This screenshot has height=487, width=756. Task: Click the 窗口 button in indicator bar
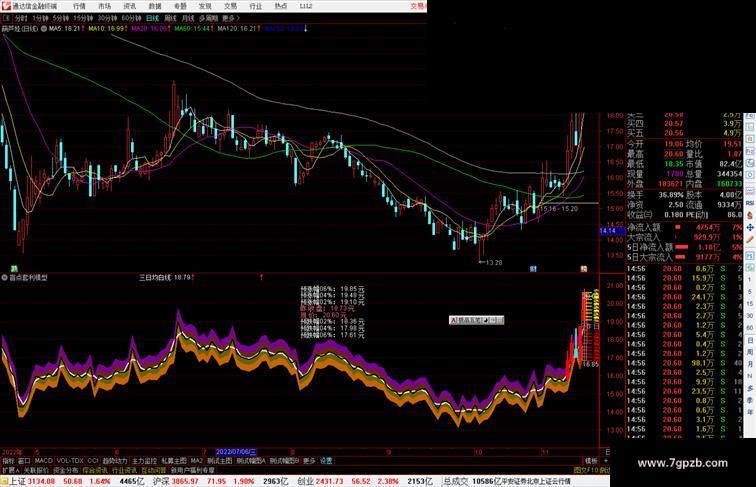pos(24,460)
